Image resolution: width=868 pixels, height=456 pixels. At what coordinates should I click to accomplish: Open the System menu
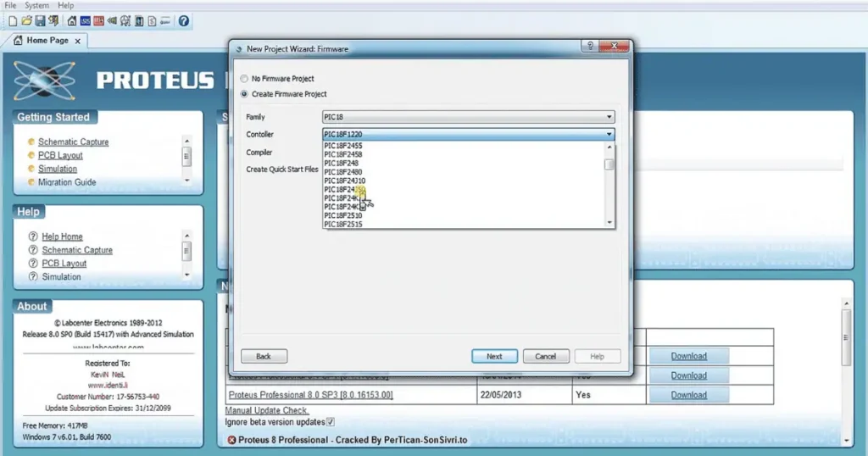[x=36, y=6]
